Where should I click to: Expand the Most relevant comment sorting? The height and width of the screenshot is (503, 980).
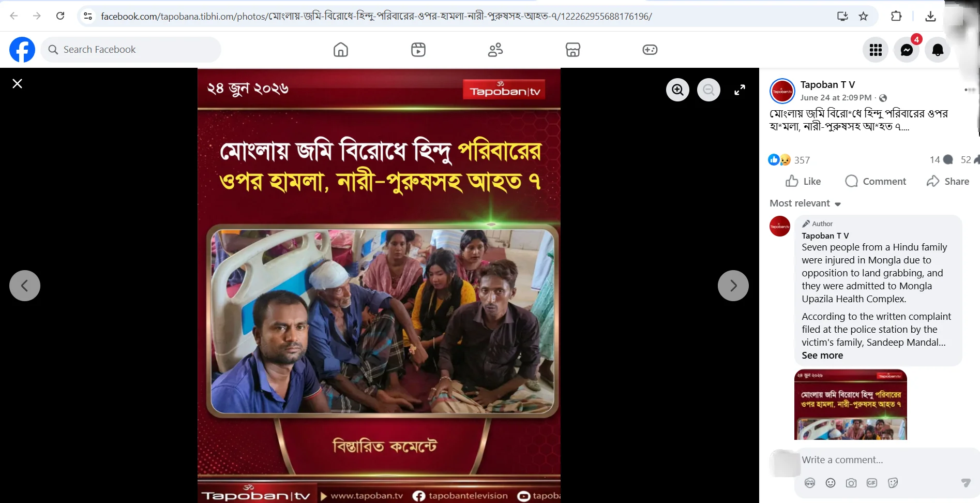coord(805,203)
